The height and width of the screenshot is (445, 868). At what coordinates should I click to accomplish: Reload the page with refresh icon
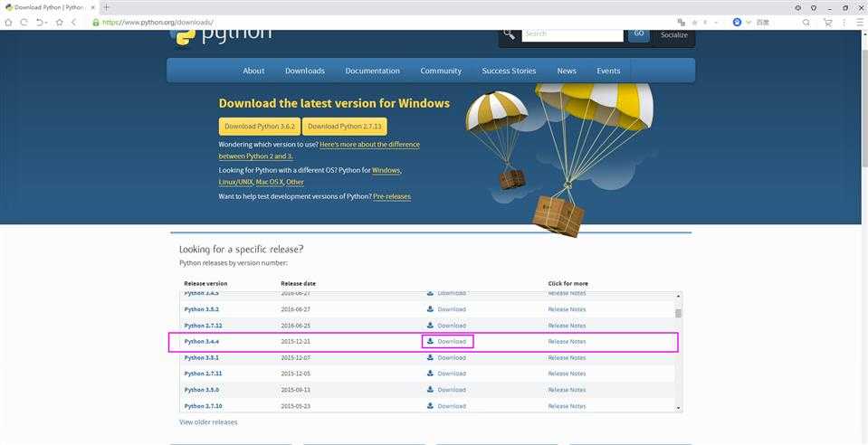click(24, 22)
